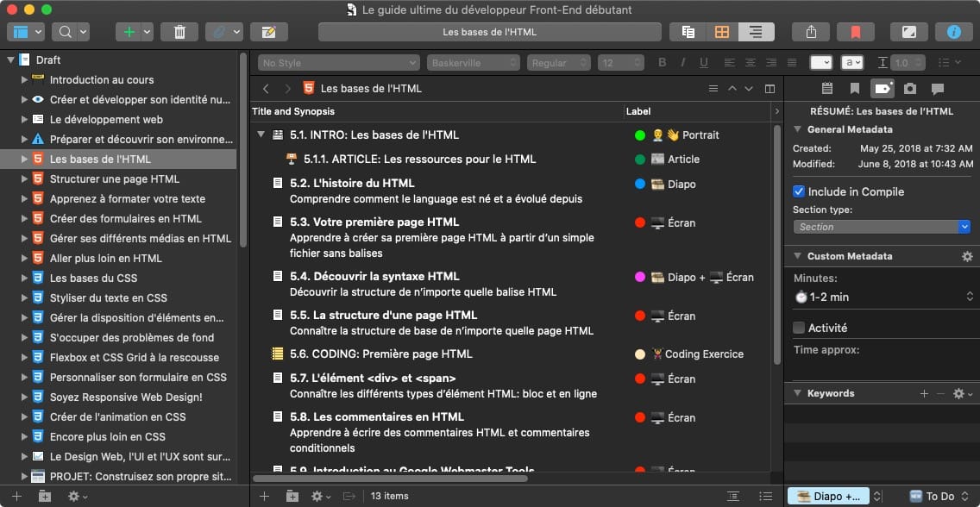The height and width of the screenshot is (507, 980).
Task: Open the Regular font weight dropdown
Action: [x=559, y=62]
